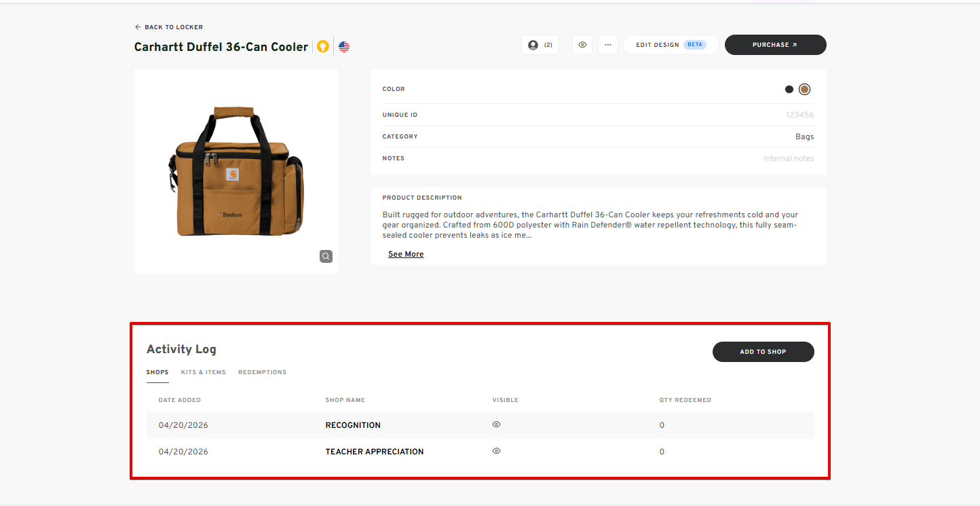Select the black color swatch

[789, 89]
